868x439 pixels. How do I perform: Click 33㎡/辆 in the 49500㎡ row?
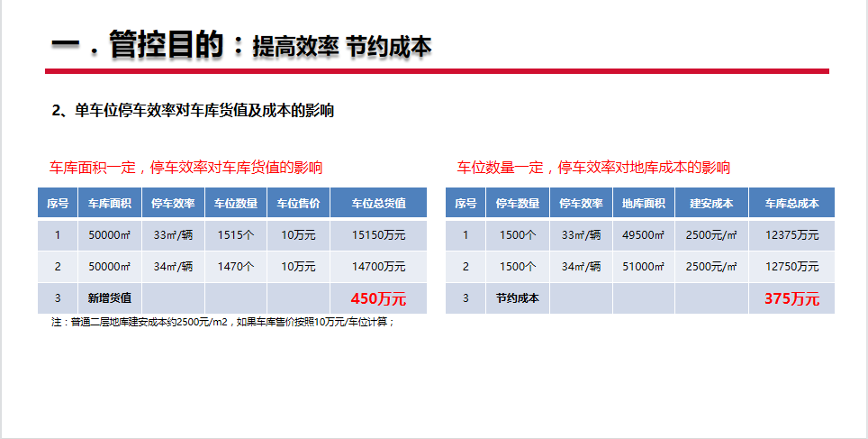click(x=581, y=235)
